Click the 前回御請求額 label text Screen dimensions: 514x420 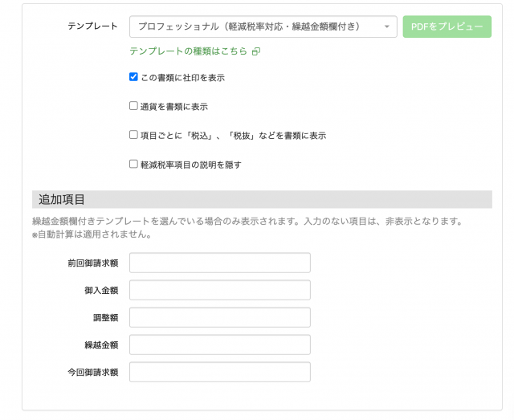93,263
